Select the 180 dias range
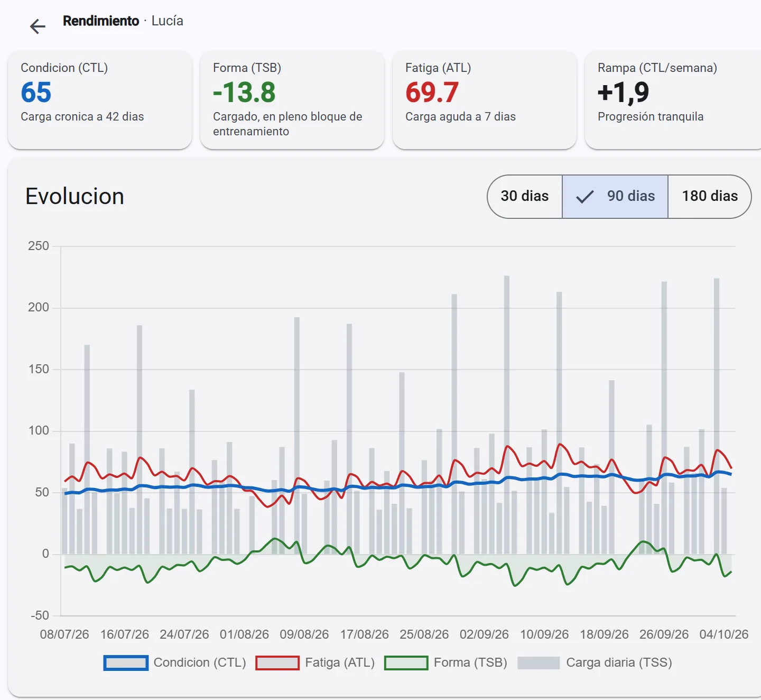This screenshot has height=700, width=761. click(710, 196)
